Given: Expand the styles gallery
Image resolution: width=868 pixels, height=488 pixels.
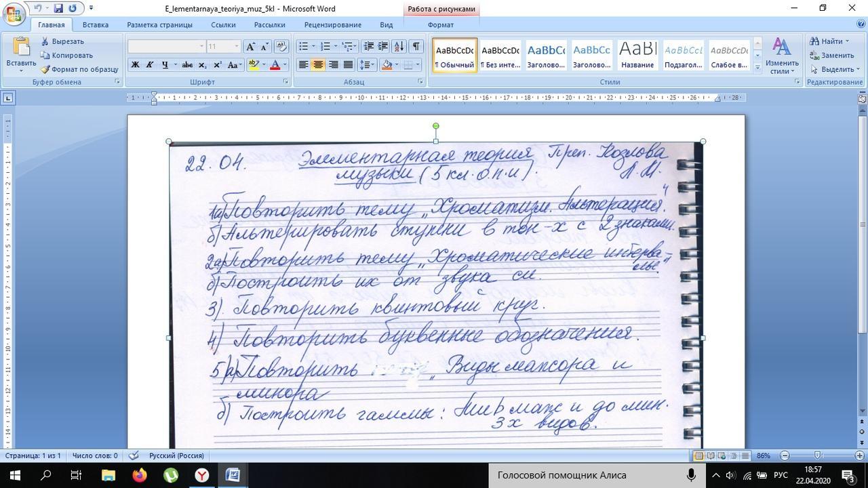Looking at the screenshot, I should tap(757, 67).
